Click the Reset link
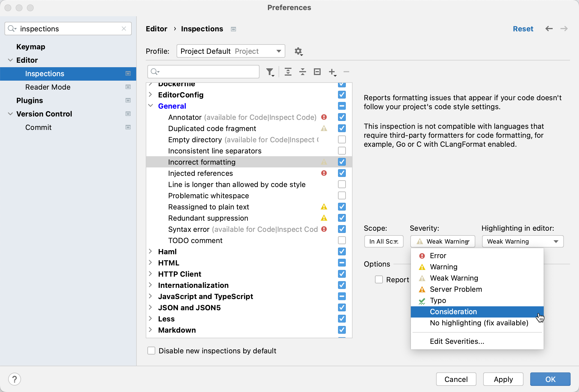Image resolution: width=579 pixels, height=392 pixels. coord(523,29)
